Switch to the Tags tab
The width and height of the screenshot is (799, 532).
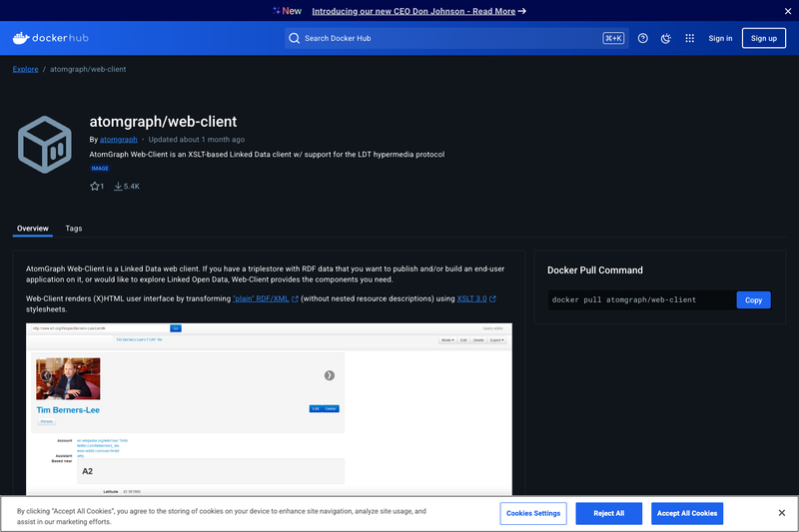(x=74, y=229)
